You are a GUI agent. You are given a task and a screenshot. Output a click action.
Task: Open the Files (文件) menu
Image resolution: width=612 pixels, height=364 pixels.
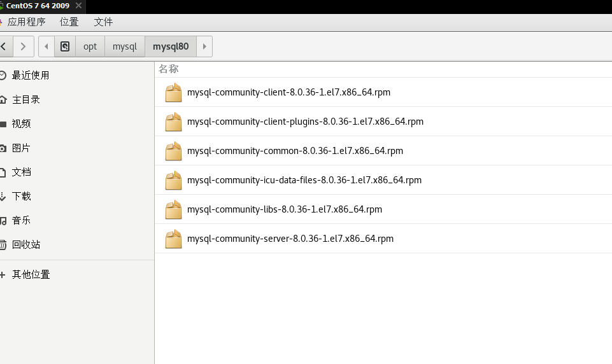(x=103, y=22)
